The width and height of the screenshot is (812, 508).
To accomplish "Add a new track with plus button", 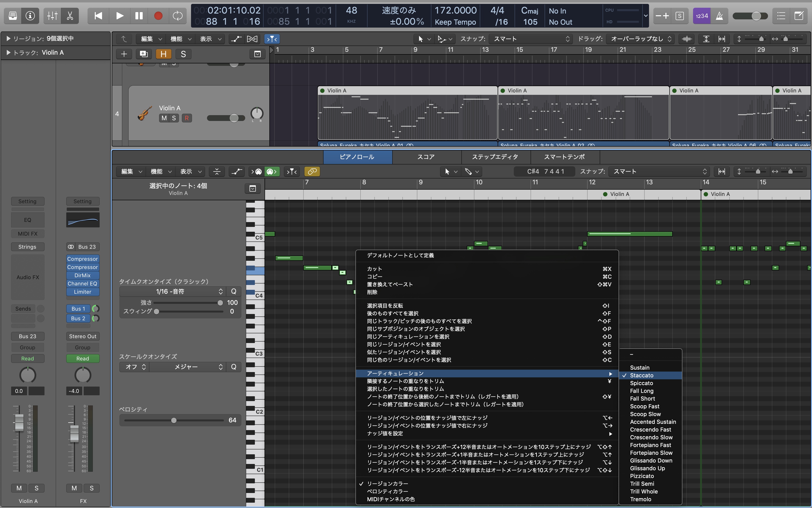I will pos(124,54).
